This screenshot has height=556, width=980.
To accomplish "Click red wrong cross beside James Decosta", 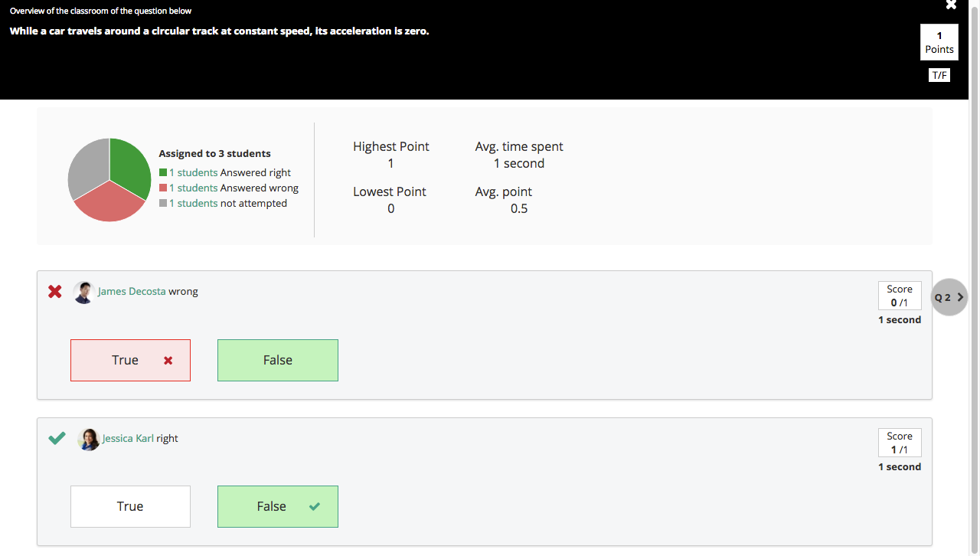I will tap(55, 292).
